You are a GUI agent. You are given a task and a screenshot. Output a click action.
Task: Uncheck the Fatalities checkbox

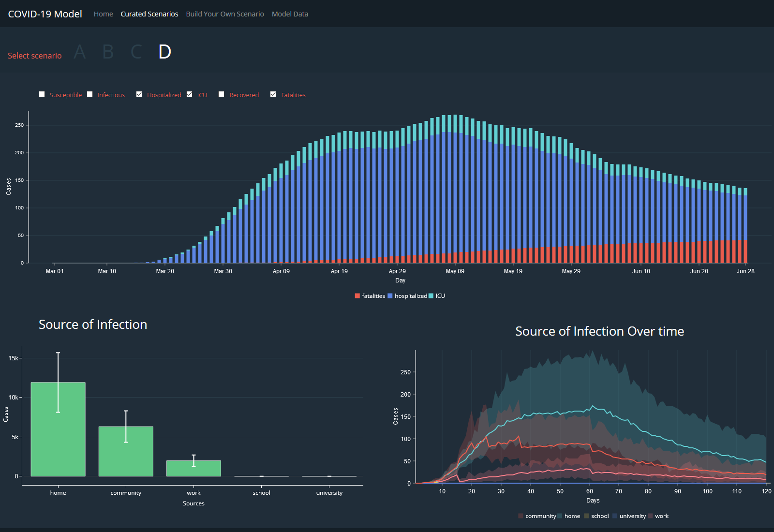point(273,94)
